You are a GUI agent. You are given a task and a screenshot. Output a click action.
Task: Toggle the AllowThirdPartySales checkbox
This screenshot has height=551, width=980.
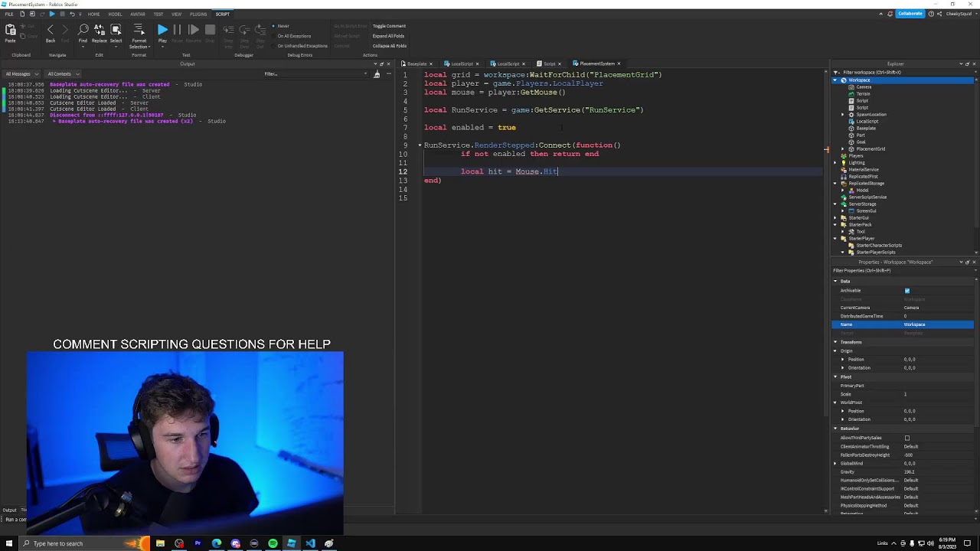[907, 439]
